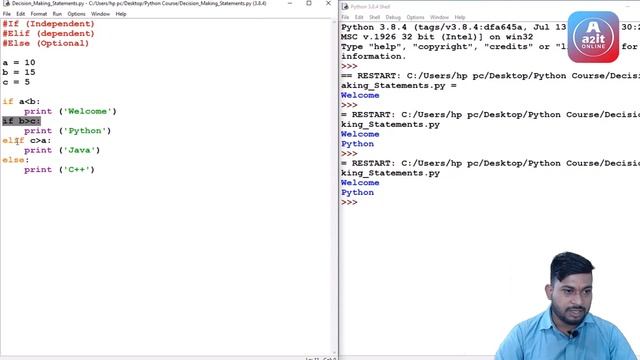Open Options menu in editor window
This screenshot has width=640, height=360.
[x=76, y=14]
